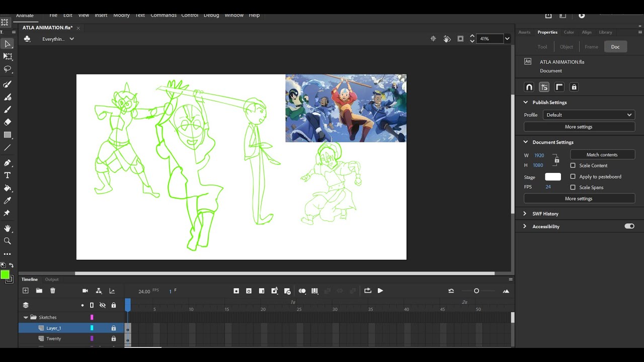The height and width of the screenshot is (362, 644).
Task: Switch to the Color panel tab
Action: (569, 32)
